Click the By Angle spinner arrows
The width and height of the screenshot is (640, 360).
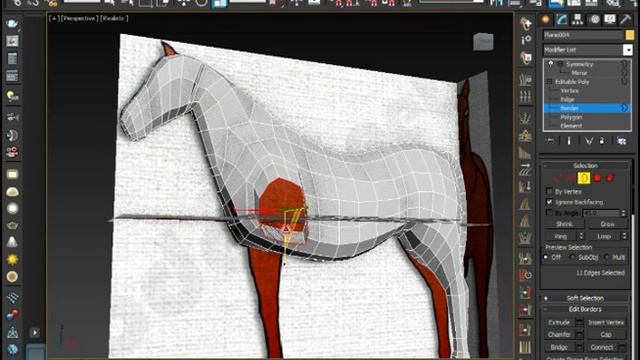[x=623, y=213]
